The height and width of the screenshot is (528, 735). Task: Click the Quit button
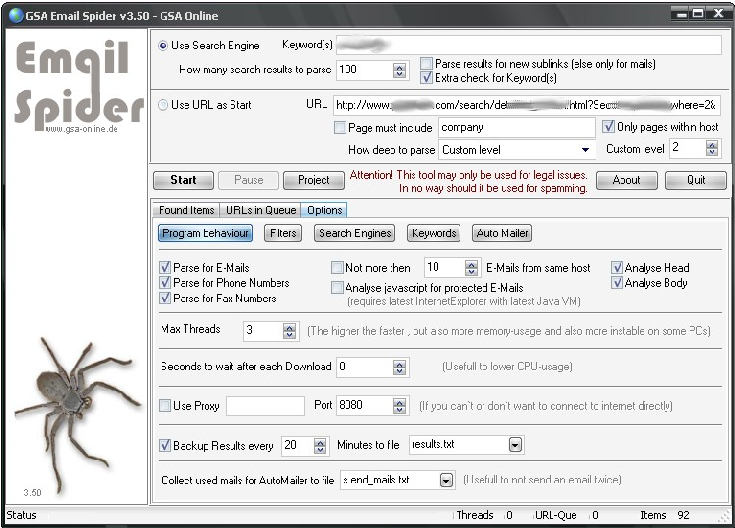pyautogui.click(x=696, y=180)
